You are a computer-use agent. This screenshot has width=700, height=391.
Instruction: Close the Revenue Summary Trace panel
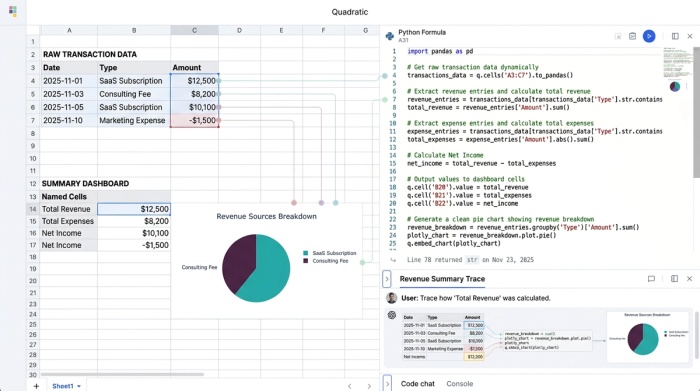[x=689, y=279]
